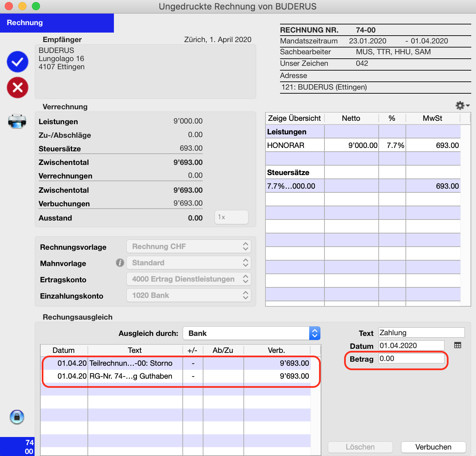
Task: Click the Verb. column header
Action: click(x=277, y=350)
